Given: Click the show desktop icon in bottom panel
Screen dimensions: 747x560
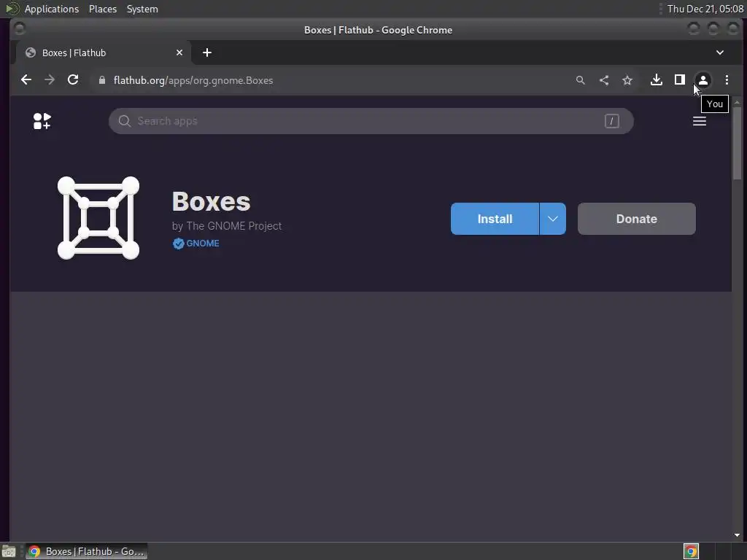Looking at the screenshot, I should click(9, 551).
